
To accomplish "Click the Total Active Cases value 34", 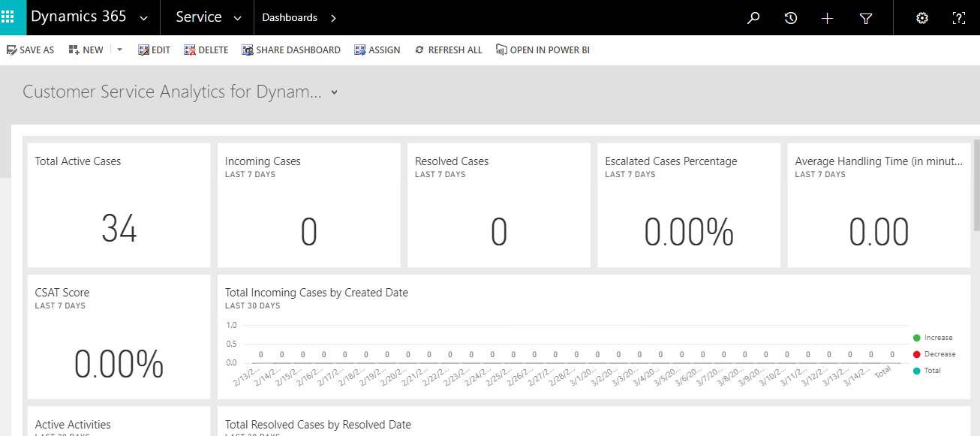I will (119, 229).
